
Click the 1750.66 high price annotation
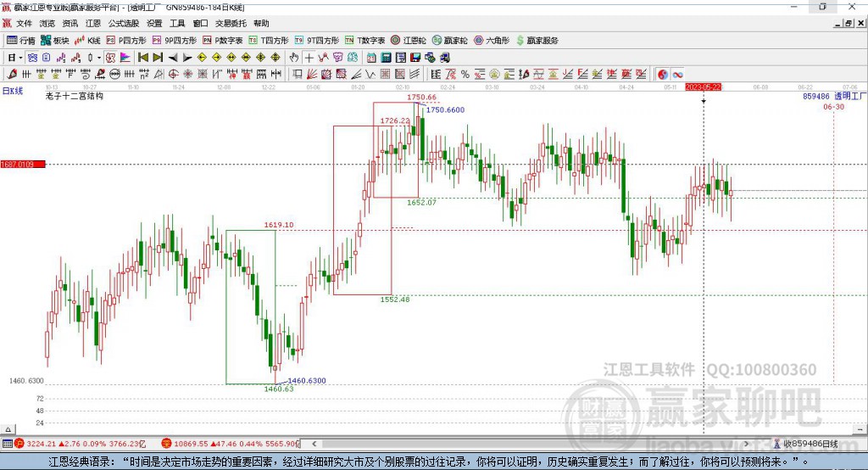pyautogui.click(x=421, y=97)
